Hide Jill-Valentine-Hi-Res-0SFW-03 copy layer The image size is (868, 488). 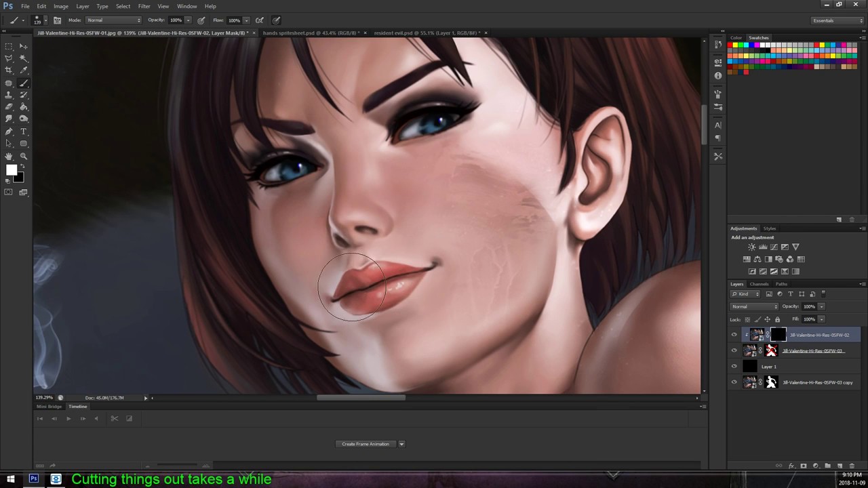point(734,382)
